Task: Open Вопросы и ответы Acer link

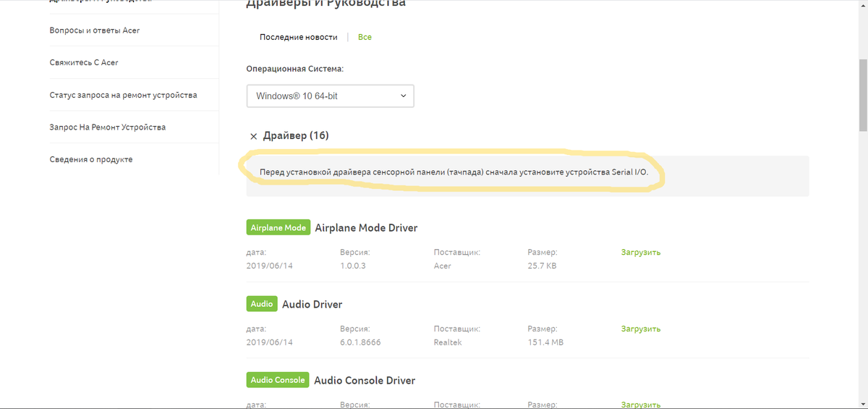Action: click(95, 30)
